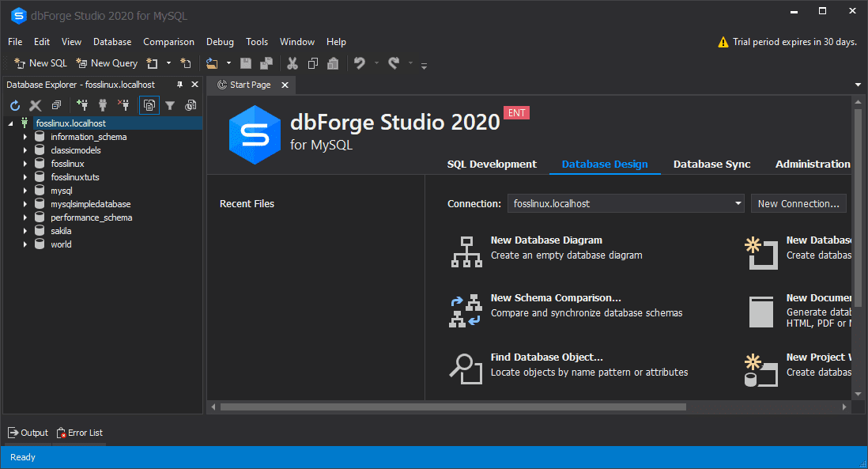Select the New Connection plug icon
This screenshot has height=469, width=868.
point(83,104)
